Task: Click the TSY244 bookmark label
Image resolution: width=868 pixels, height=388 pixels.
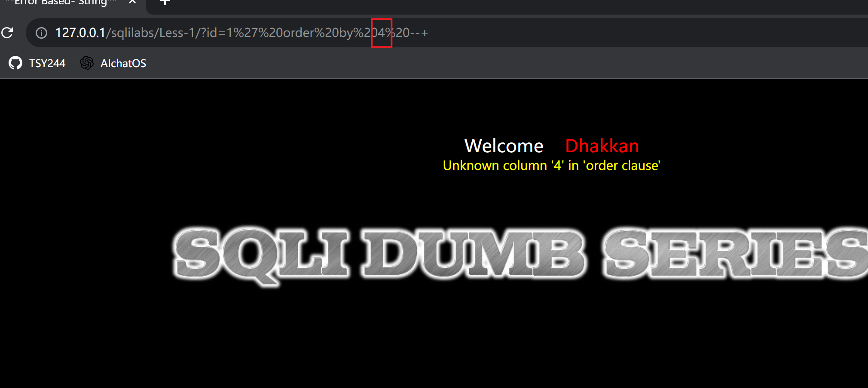Action: click(47, 63)
